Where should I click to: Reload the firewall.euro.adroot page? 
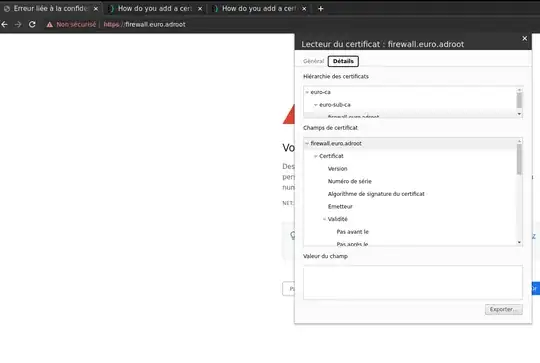(x=32, y=24)
